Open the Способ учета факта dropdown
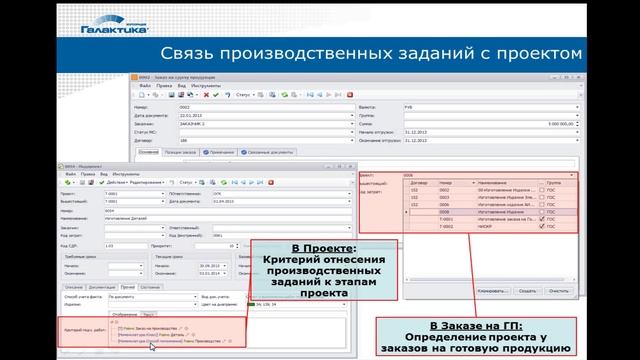 195,297
